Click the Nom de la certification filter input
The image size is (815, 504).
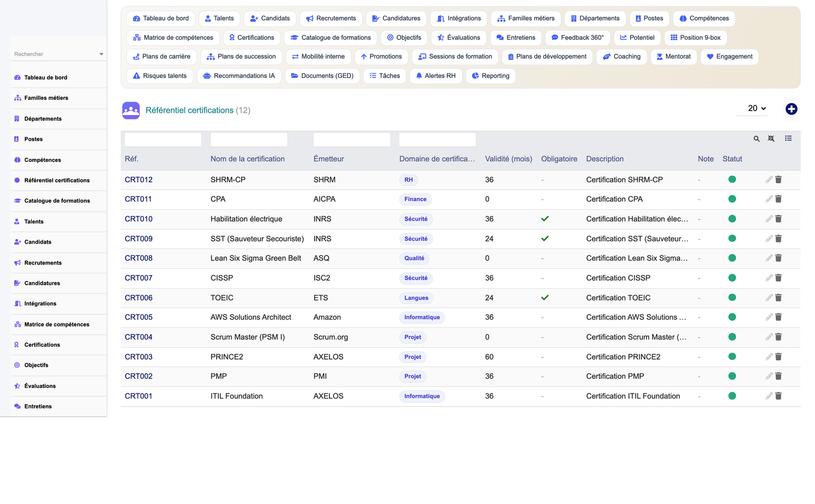pyautogui.click(x=249, y=140)
